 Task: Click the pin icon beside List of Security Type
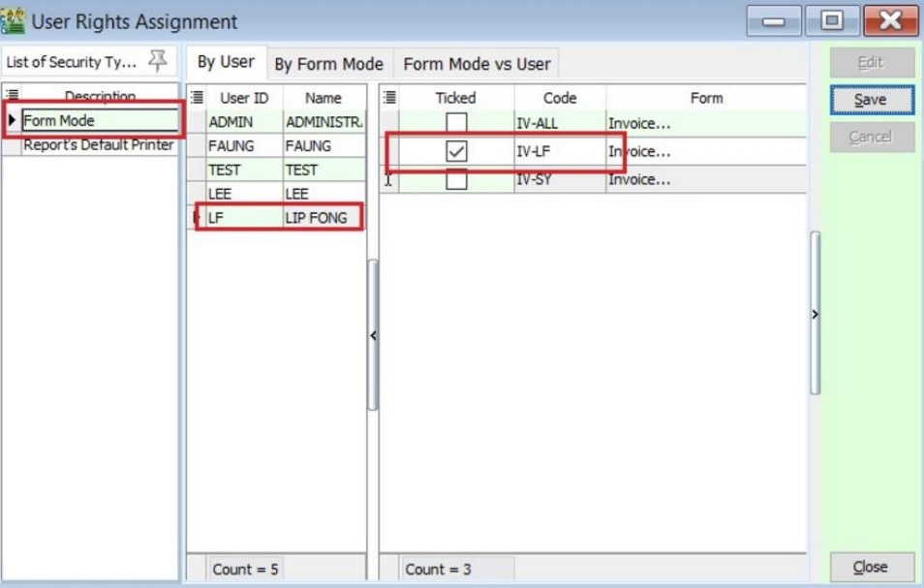pos(157,62)
